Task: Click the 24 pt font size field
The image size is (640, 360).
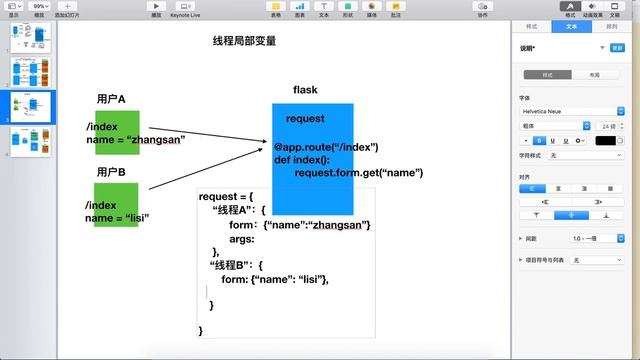Action: tap(607, 127)
